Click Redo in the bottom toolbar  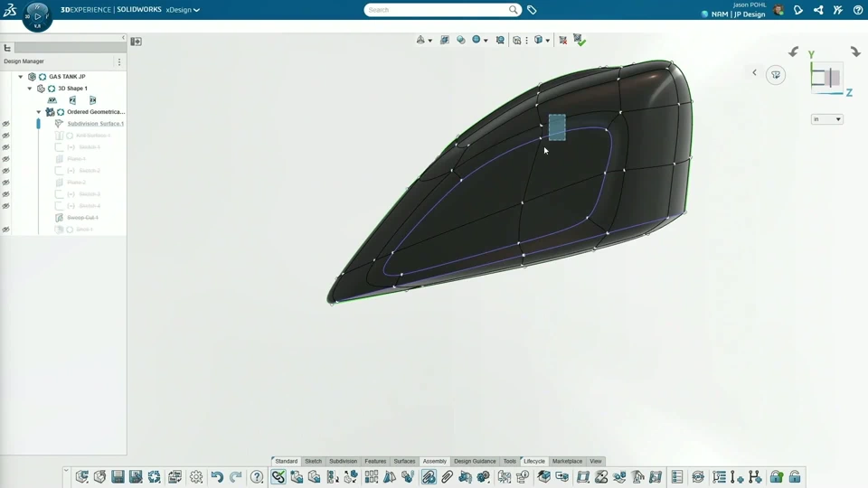[235, 477]
